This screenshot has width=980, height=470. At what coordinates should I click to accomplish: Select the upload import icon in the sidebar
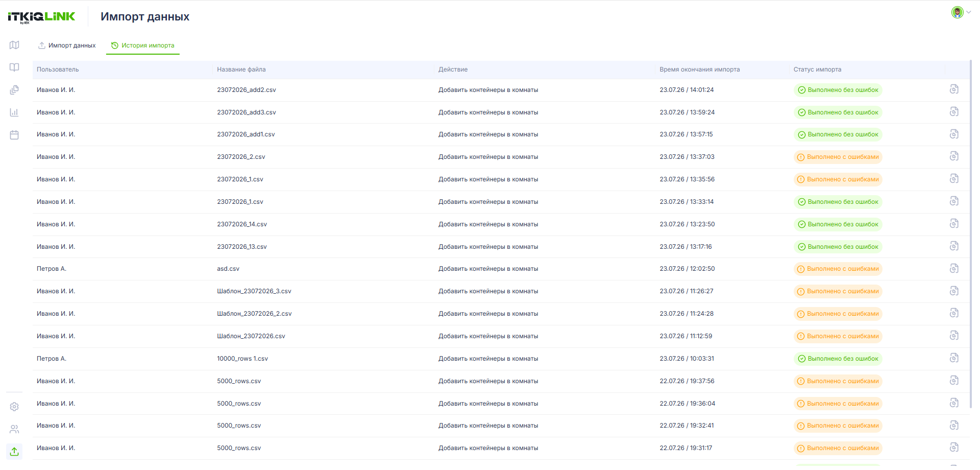(x=14, y=452)
